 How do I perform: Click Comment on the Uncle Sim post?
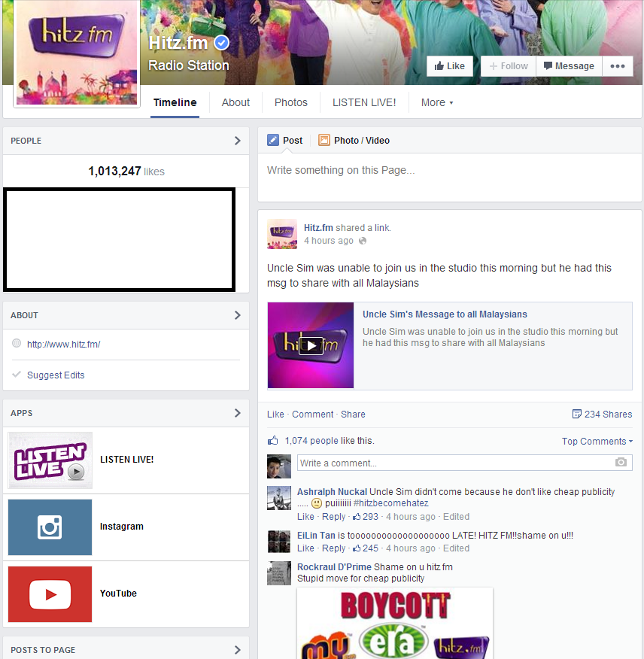click(313, 415)
